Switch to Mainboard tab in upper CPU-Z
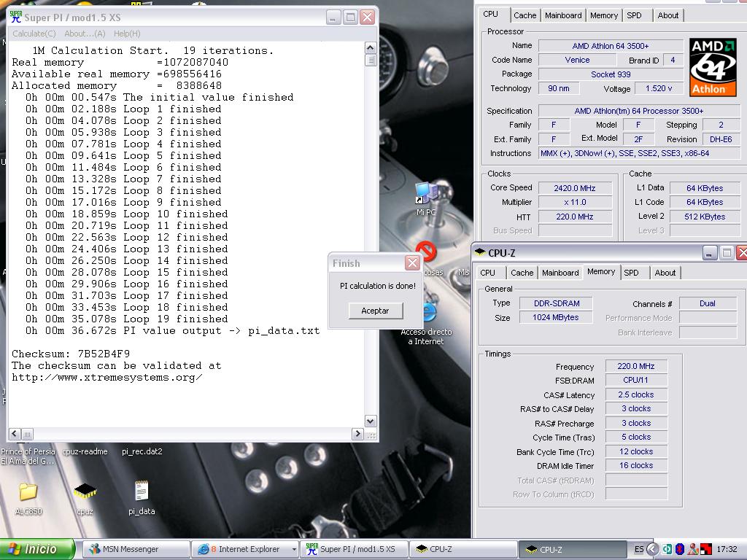Image resolution: width=747 pixels, height=560 pixels. [563, 15]
